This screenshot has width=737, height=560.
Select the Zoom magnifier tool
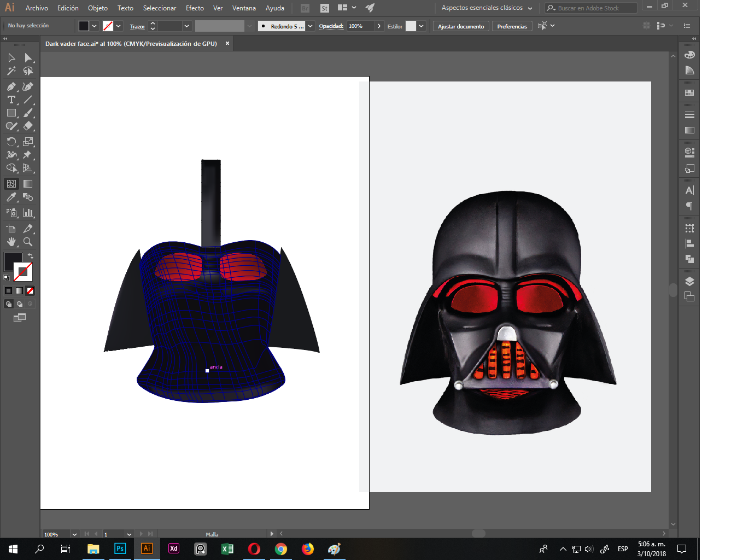click(x=28, y=242)
